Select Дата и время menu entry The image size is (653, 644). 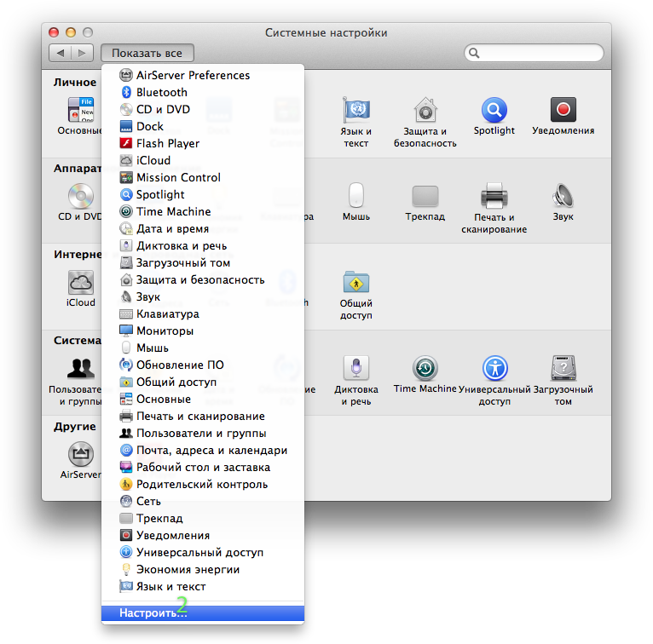(203, 229)
